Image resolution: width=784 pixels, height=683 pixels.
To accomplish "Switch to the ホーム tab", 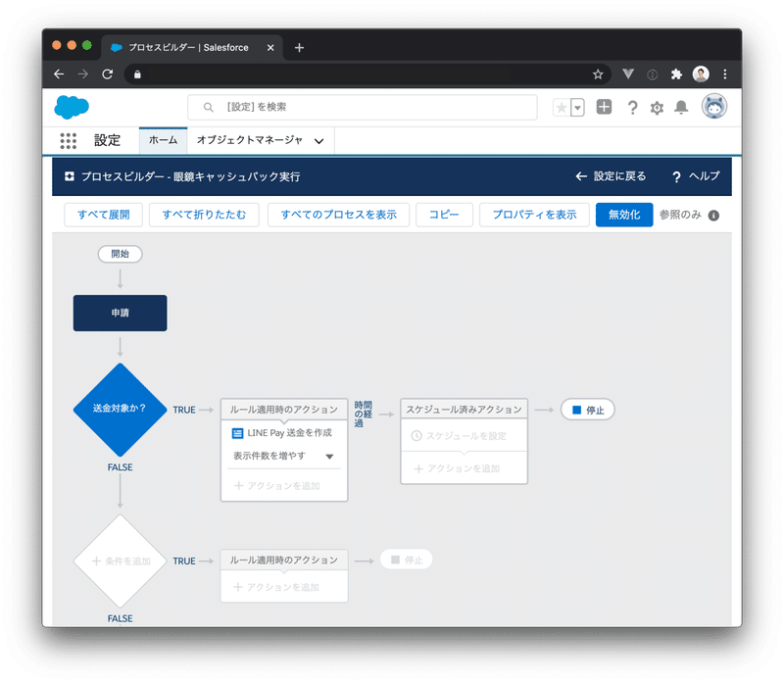I will point(163,140).
